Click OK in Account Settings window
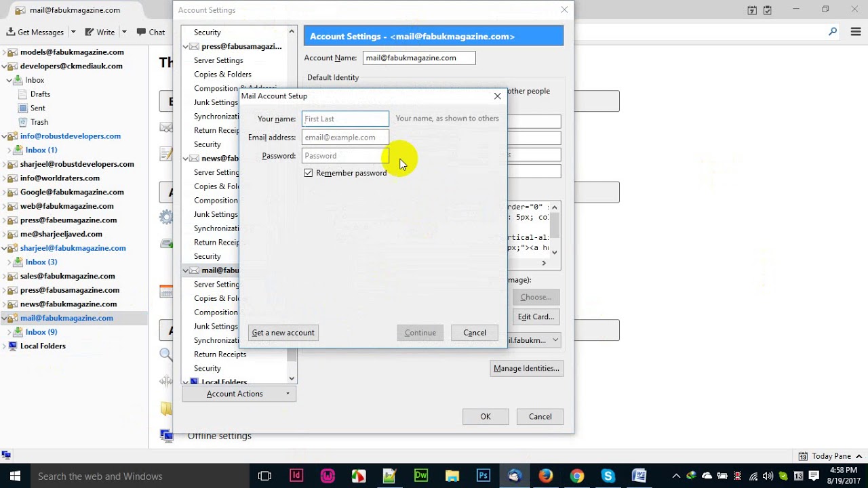 (486, 417)
